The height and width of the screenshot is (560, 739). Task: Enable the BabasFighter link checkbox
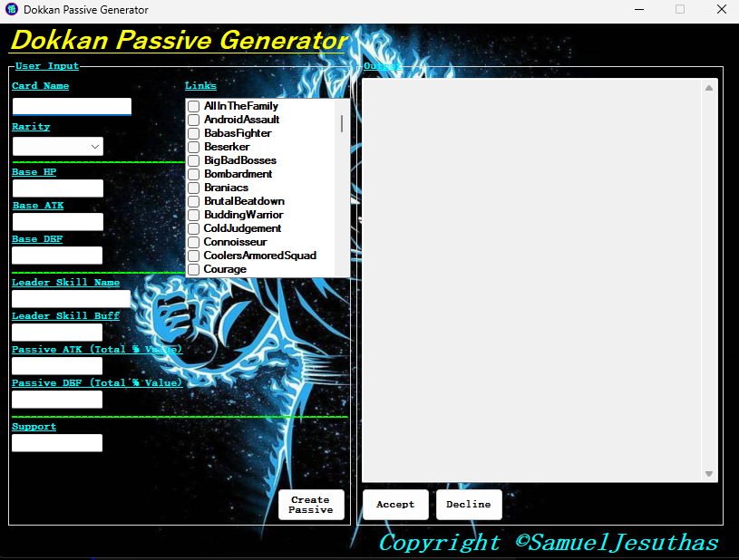[x=193, y=133]
